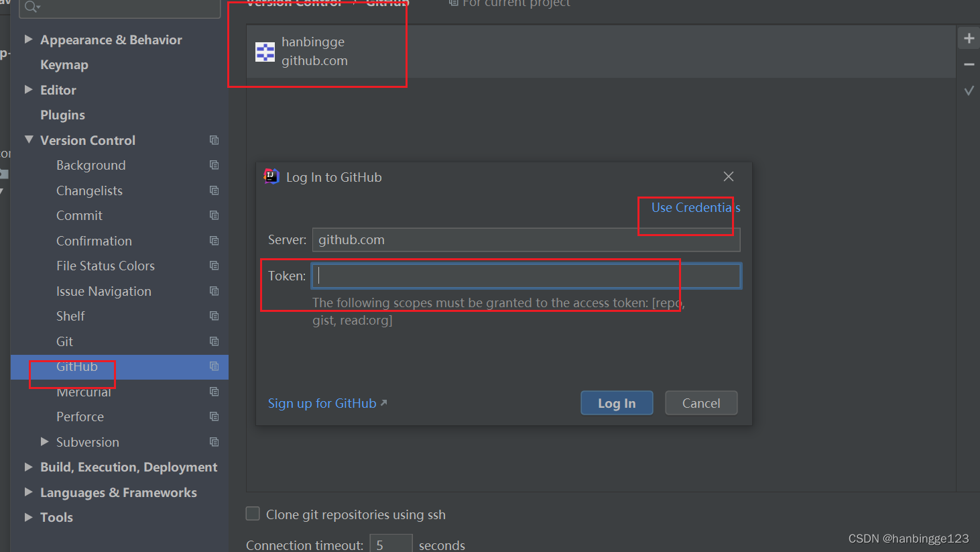Click the hanbingge account avatar icon
Viewport: 980px width, 552px height.
click(265, 52)
